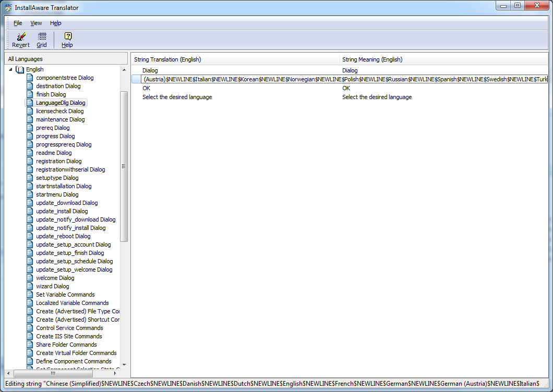
Task: Click the editable language list text field
Action: tap(344, 79)
